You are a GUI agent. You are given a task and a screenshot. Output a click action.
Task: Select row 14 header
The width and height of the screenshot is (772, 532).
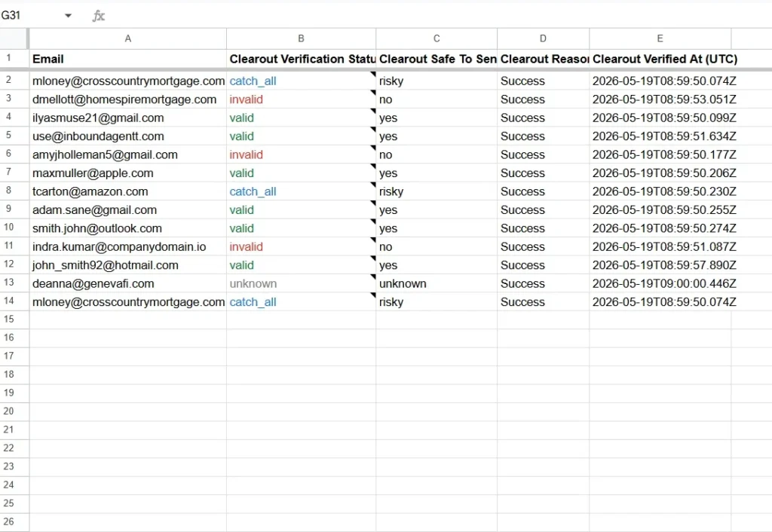[x=14, y=301]
